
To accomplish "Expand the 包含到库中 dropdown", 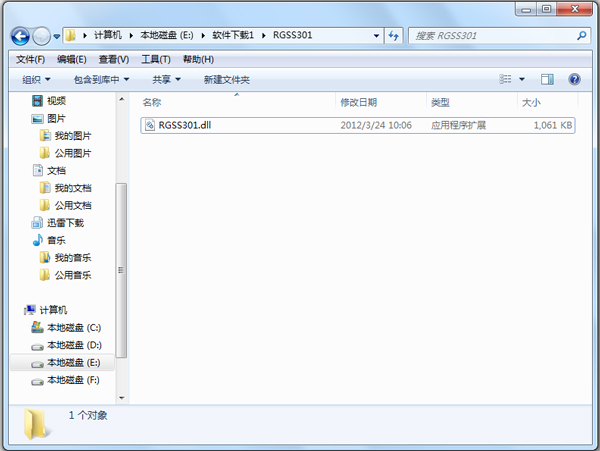I will click(101, 79).
